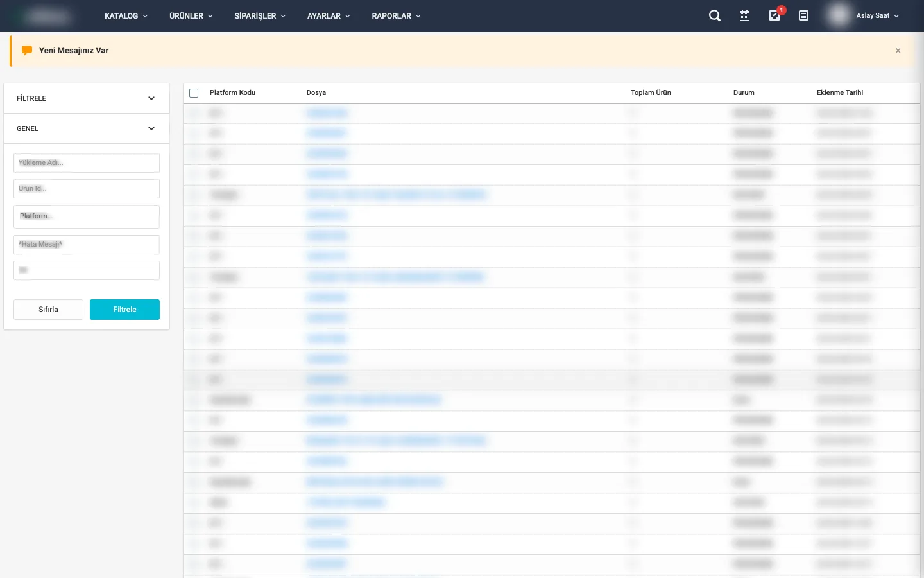
Task: Open the tasks icon with red badge
Action: pos(774,16)
